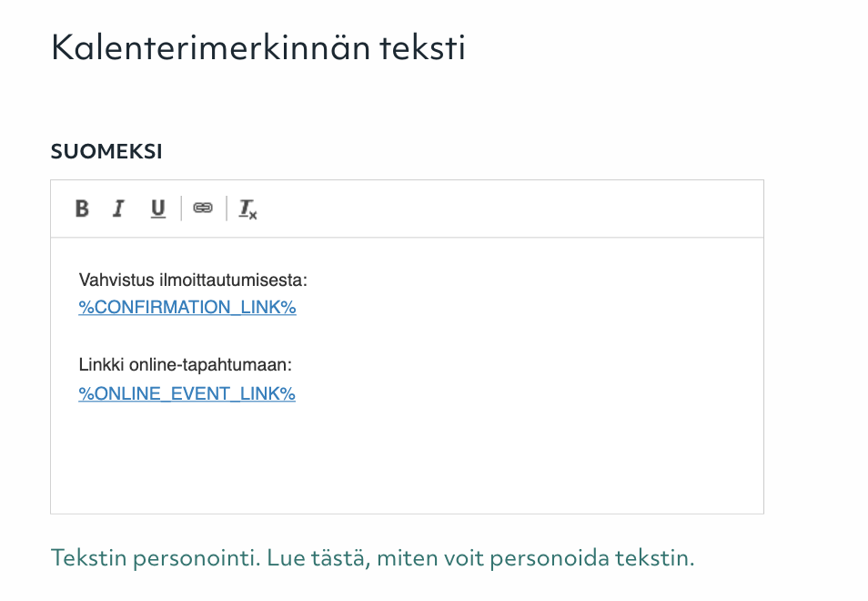Click the 'Kalenterimerkinnän teksti' heading

click(x=258, y=47)
